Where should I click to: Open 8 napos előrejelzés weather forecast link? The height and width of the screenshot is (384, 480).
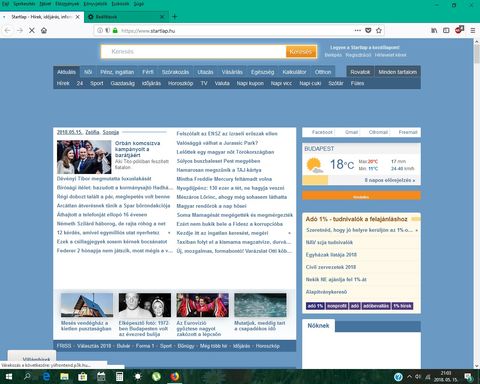(x=390, y=180)
